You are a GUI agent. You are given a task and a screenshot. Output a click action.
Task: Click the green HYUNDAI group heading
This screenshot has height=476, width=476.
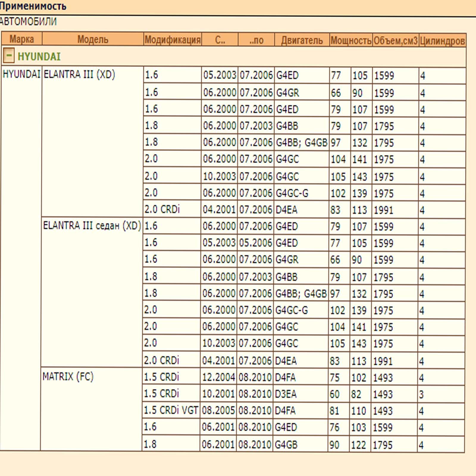tap(39, 56)
